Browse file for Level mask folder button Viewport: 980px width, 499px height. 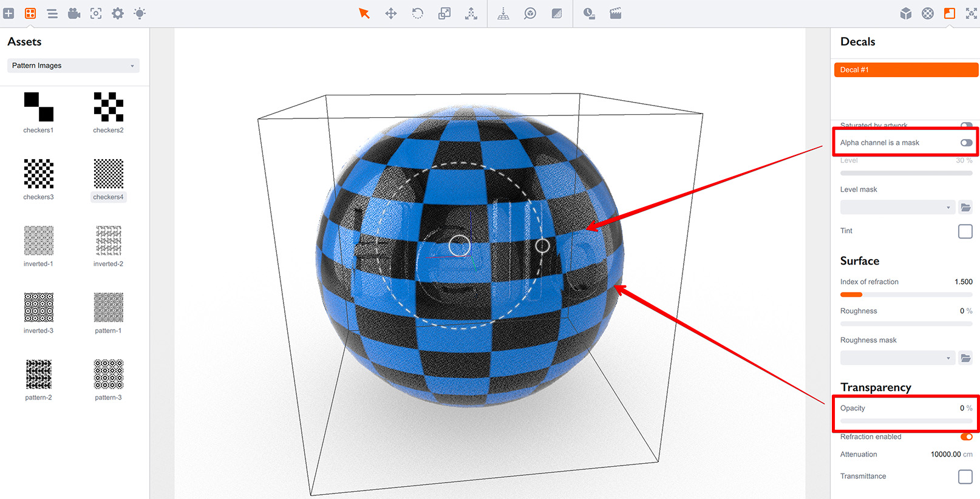pyautogui.click(x=965, y=208)
